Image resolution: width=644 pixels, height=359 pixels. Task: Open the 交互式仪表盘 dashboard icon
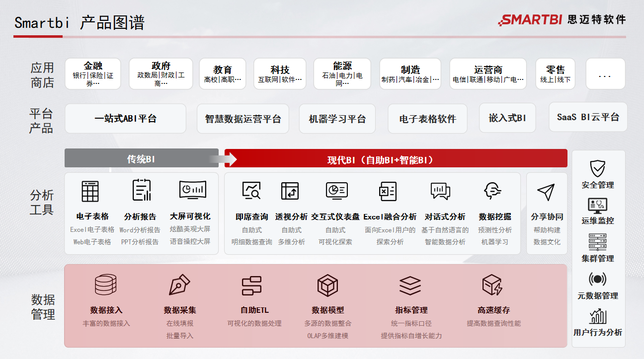point(336,191)
